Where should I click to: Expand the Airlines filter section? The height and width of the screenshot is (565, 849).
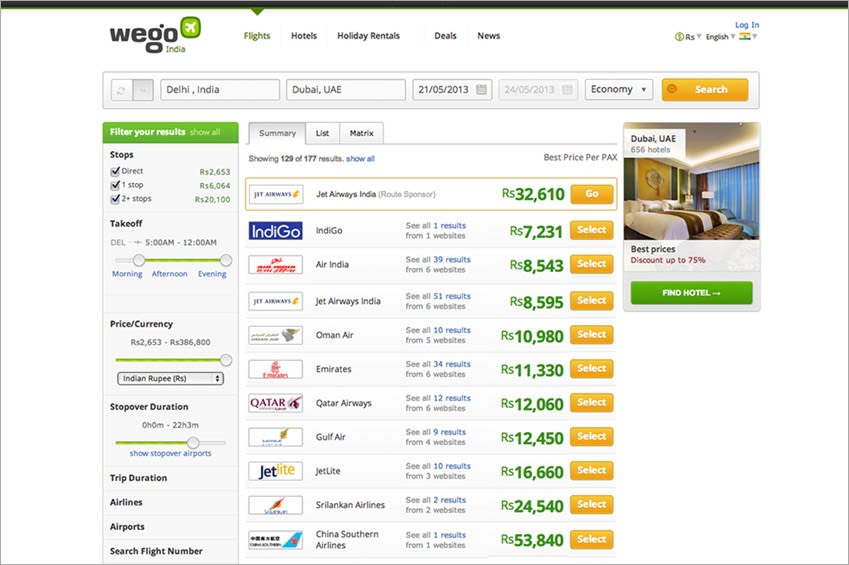coord(126,502)
